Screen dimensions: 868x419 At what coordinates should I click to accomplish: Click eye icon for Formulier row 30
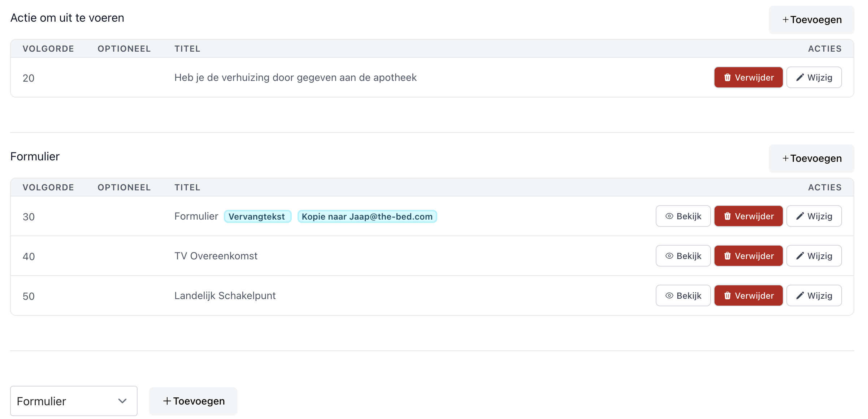669,216
